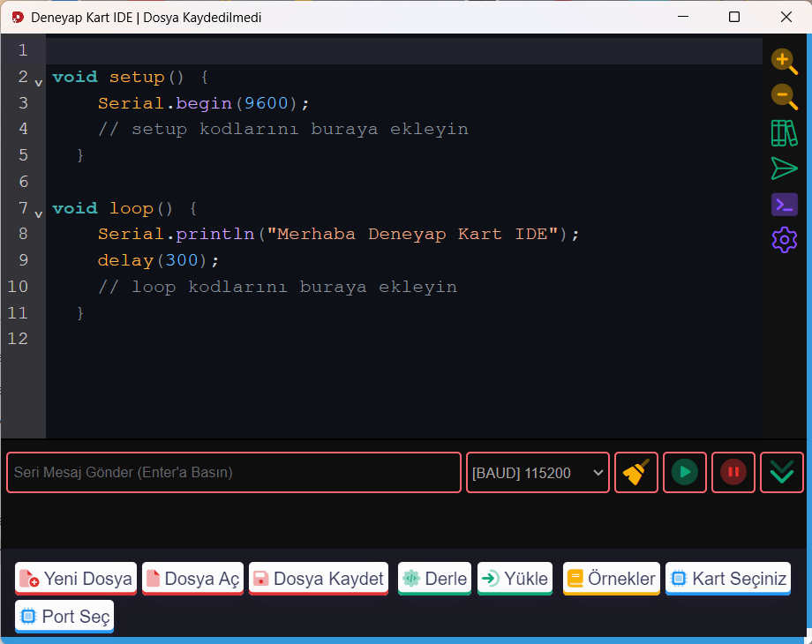Close the Deneyap Kart IDE window
Image resolution: width=812 pixels, height=644 pixels.
click(786, 17)
